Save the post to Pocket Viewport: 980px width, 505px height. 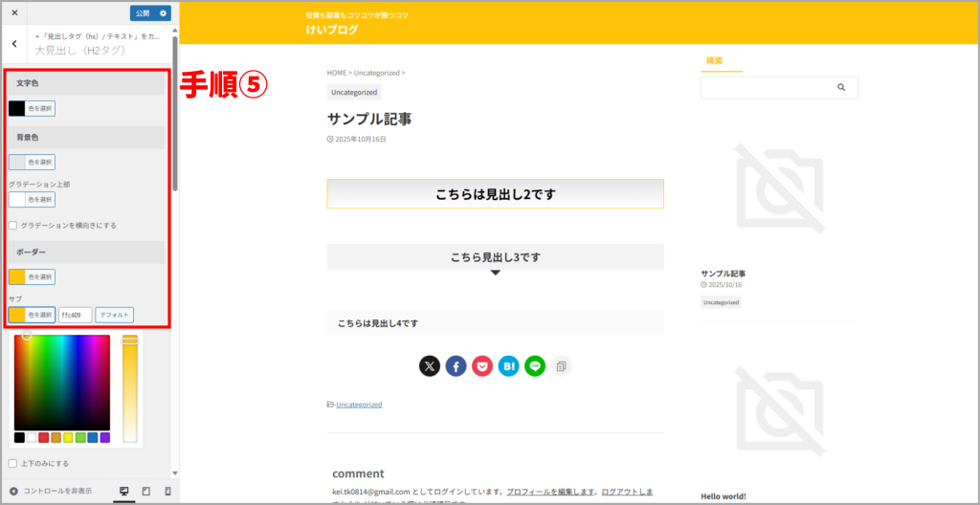coord(482,365)
